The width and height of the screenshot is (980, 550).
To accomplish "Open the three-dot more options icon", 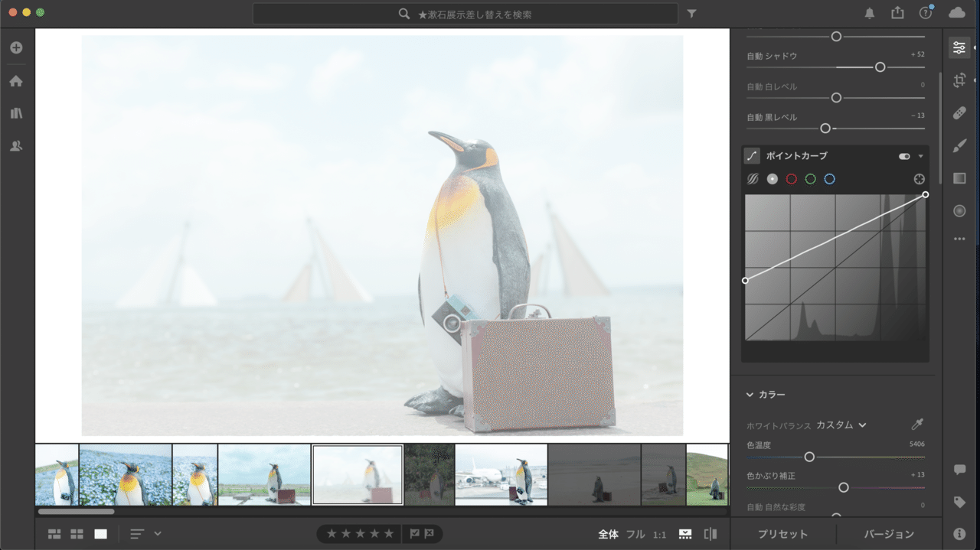I will [959, 239].
